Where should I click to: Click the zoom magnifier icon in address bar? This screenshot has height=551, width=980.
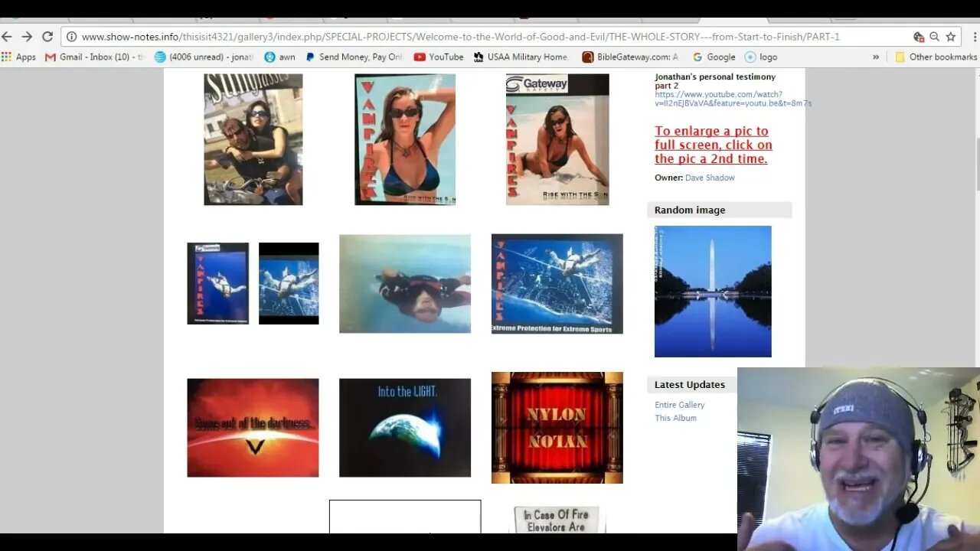[x=935, y=37]
